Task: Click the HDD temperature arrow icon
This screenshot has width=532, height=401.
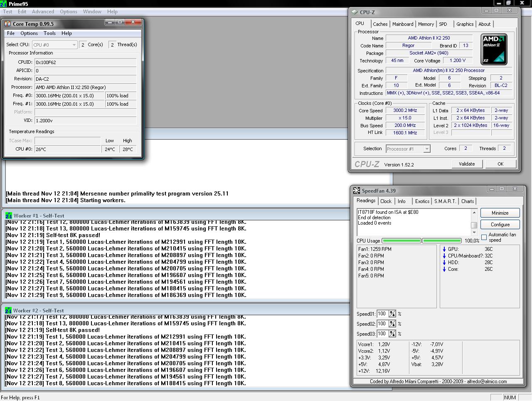Action: (444, 262)
